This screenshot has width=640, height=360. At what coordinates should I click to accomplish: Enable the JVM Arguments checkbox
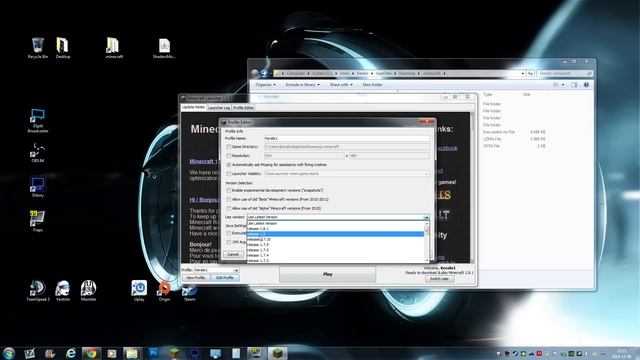(229, 242)
